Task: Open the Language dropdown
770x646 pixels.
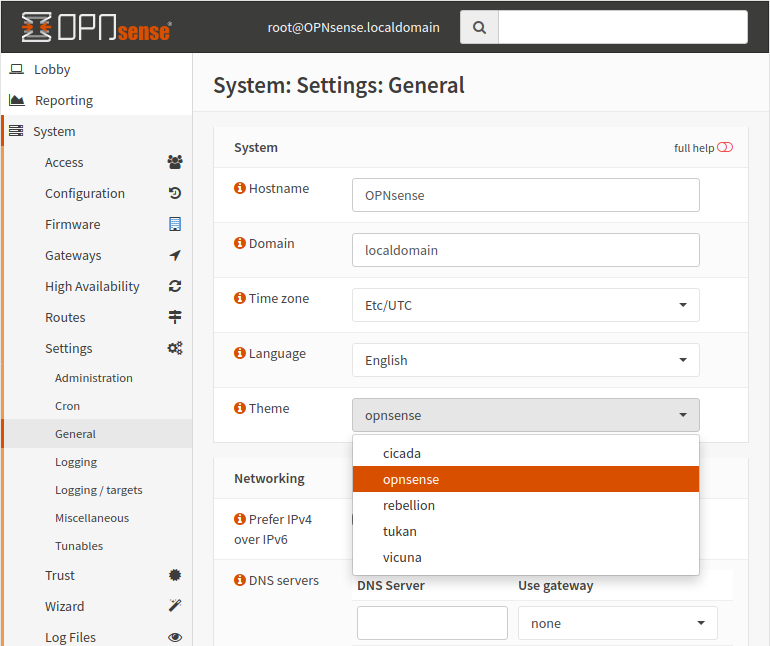Action: (x=525, y=360)
